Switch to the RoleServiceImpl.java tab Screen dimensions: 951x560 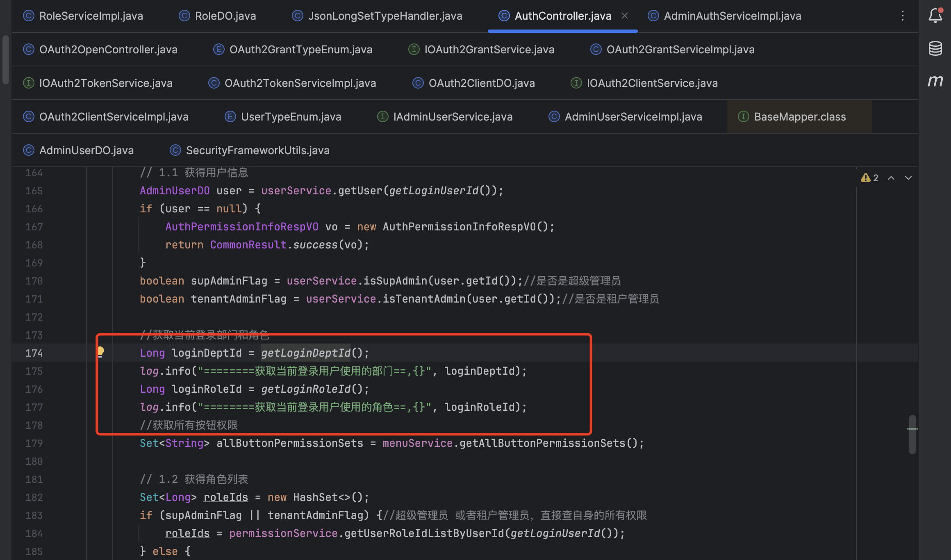[x=91, y=16]
